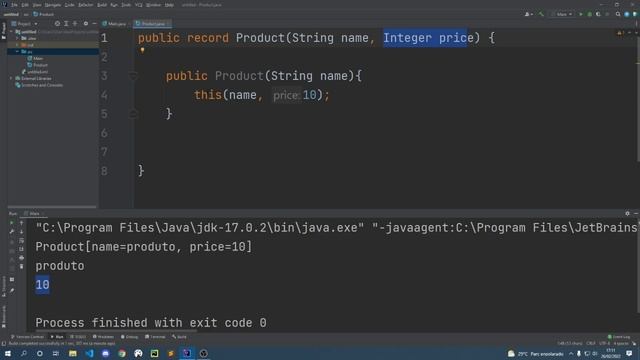Open the Build tool window tab
Image resolution: width=640 pixels, height=360 pixels.
[179, 337]
